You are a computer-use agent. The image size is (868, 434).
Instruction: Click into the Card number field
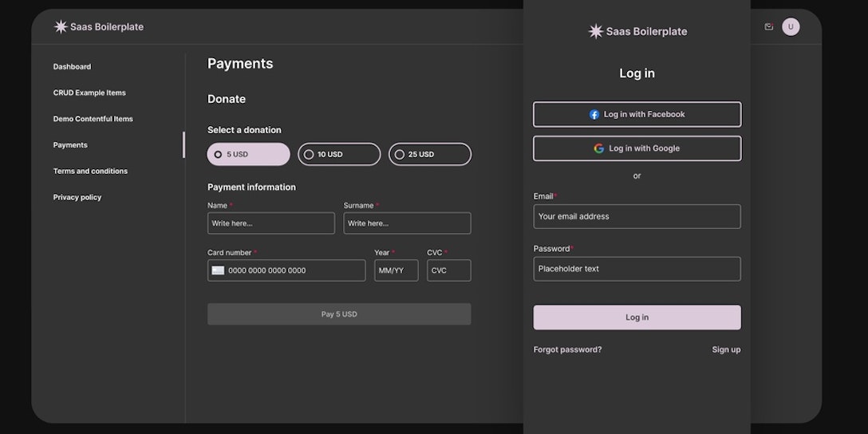[x=292, y=270]
